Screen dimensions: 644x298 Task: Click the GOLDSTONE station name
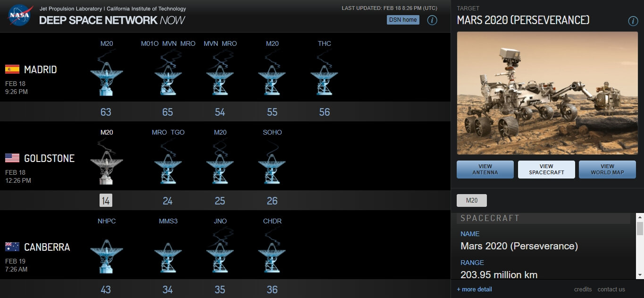49,159
